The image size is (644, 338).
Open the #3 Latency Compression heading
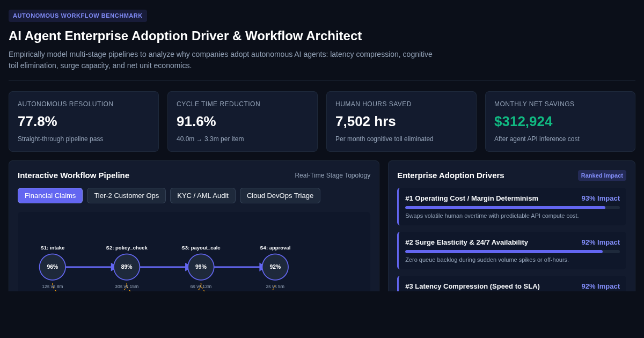pos(473,286)
